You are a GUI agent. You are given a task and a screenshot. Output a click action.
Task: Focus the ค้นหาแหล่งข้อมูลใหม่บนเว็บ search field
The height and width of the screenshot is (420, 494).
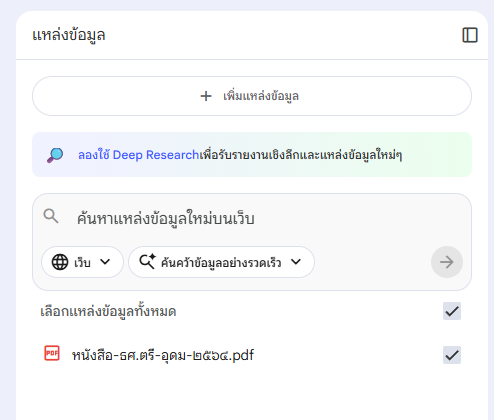pyautogui.click(x=166, y=219)
